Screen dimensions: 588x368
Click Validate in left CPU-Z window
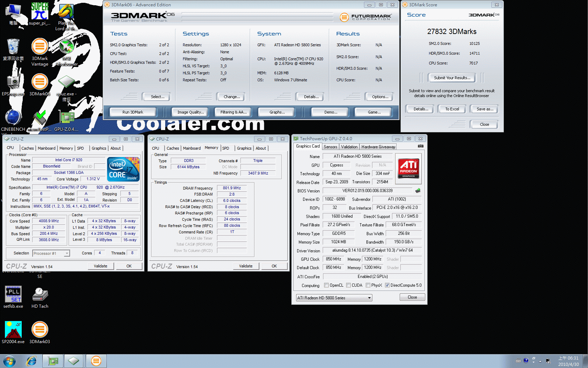tap(100, 266)
